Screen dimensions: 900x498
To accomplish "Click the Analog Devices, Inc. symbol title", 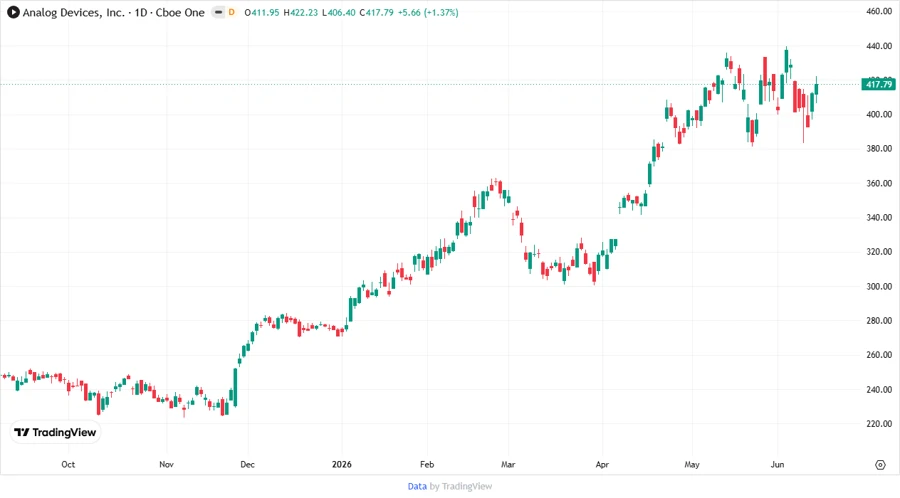I will pos(73,12).
